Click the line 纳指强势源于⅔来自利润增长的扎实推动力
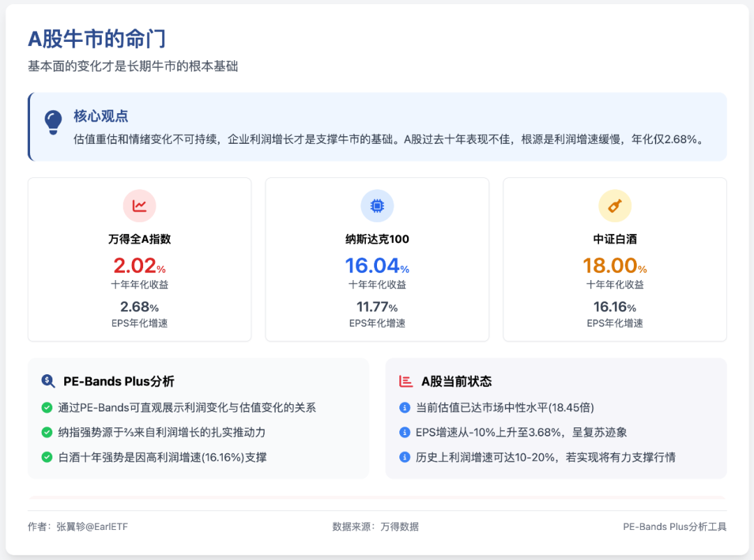 162,432
